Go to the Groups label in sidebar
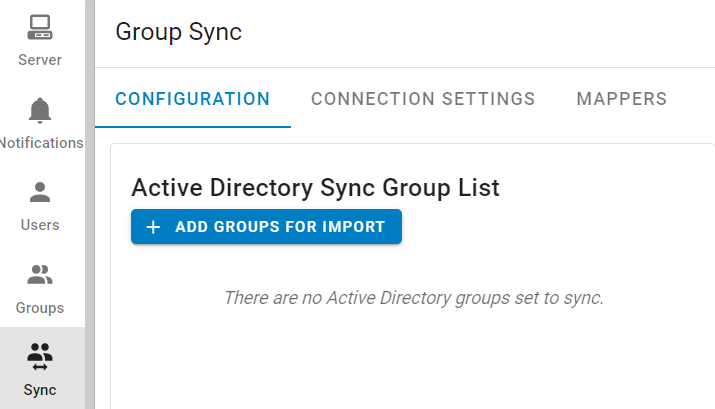The width and height of the screenshot is (715, 409). coord(40,308)
